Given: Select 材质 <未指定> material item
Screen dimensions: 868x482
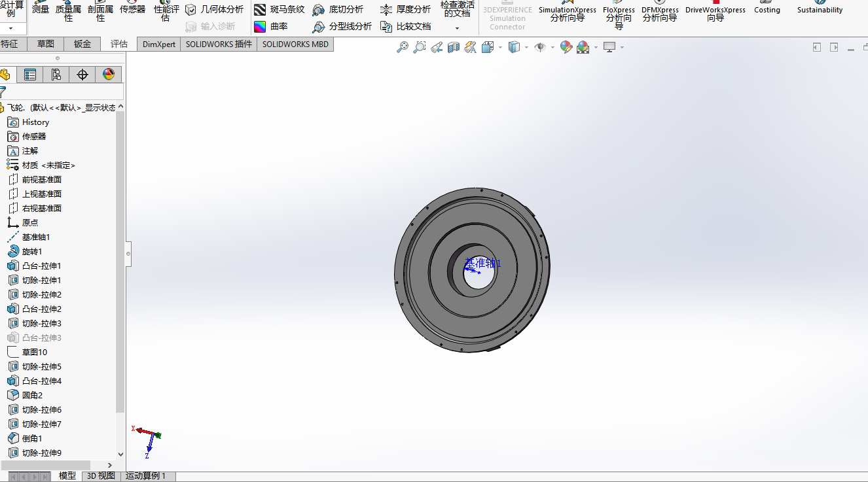Looking at the screenshot, I should [x=41, y=165].
